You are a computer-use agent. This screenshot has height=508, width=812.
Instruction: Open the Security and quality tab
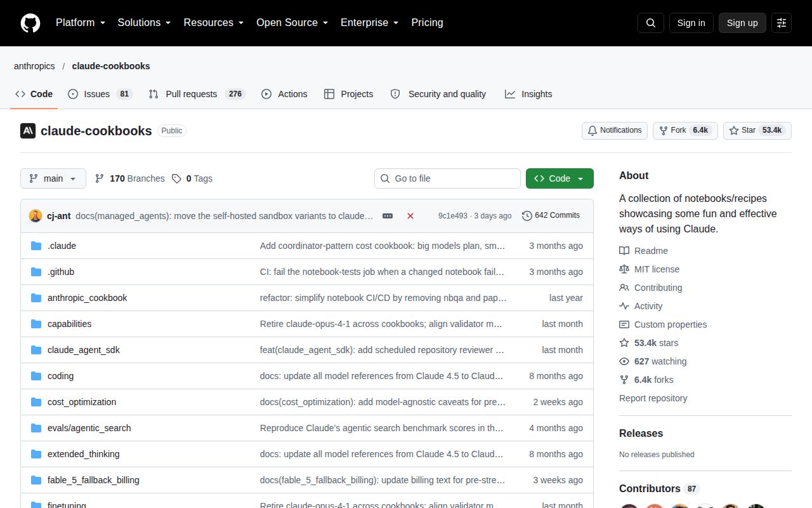(x=438, y=94)
